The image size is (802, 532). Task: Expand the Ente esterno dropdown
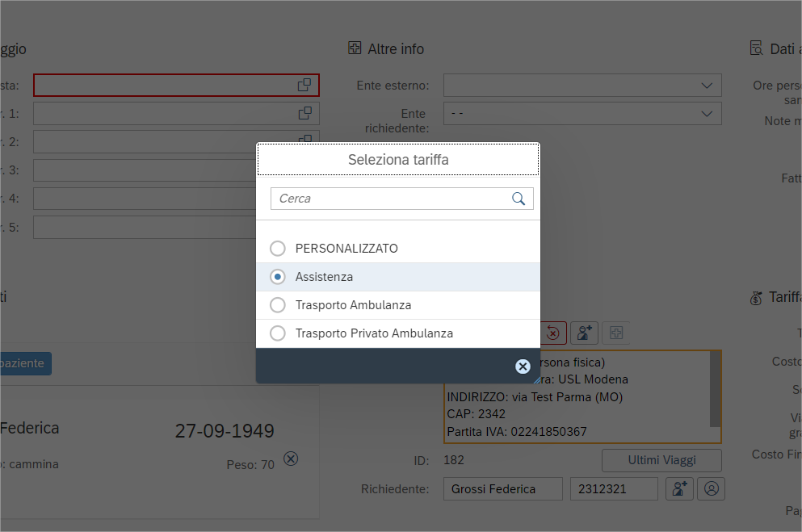tap(707, 85)
